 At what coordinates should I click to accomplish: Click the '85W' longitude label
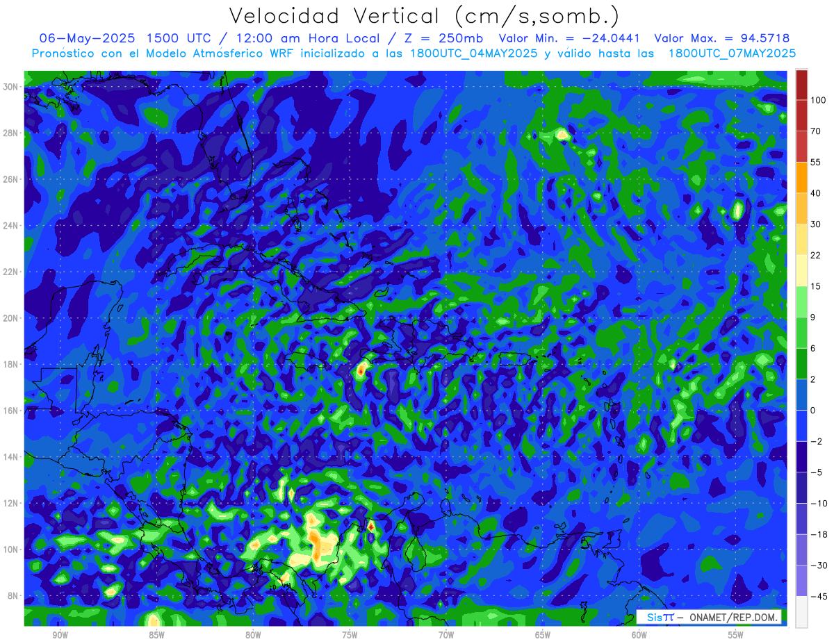pos(156,635)
